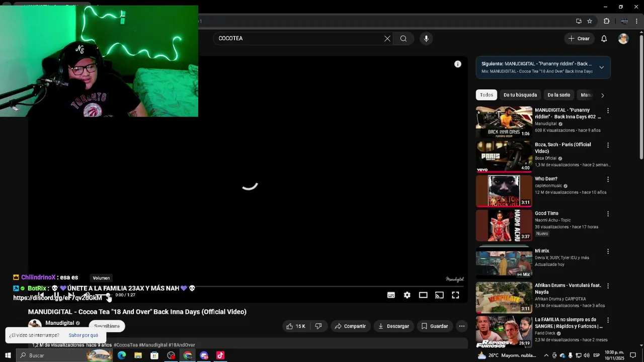Open options for Who Dem? video
The height and width of the screenshot is (362, 644).
[x=608, y=179]
